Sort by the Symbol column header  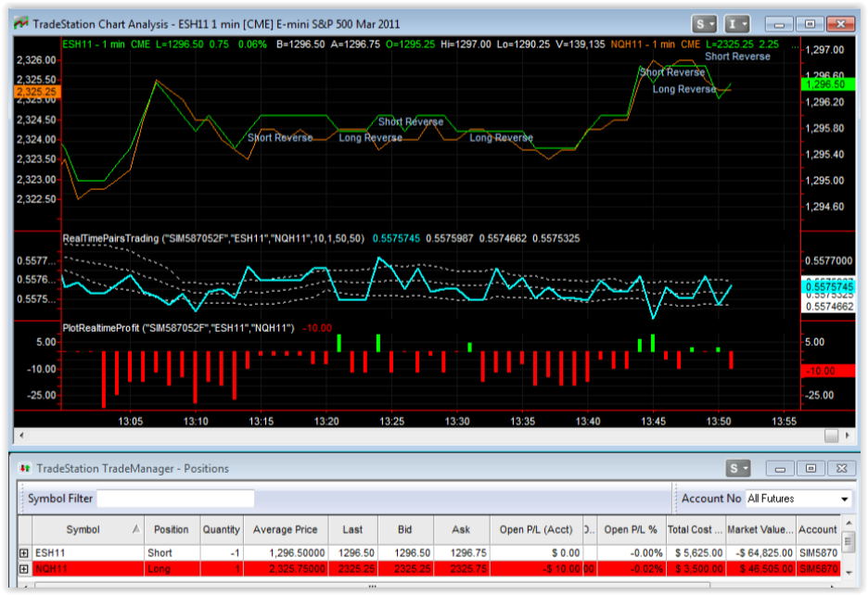[x=83, y=529]
